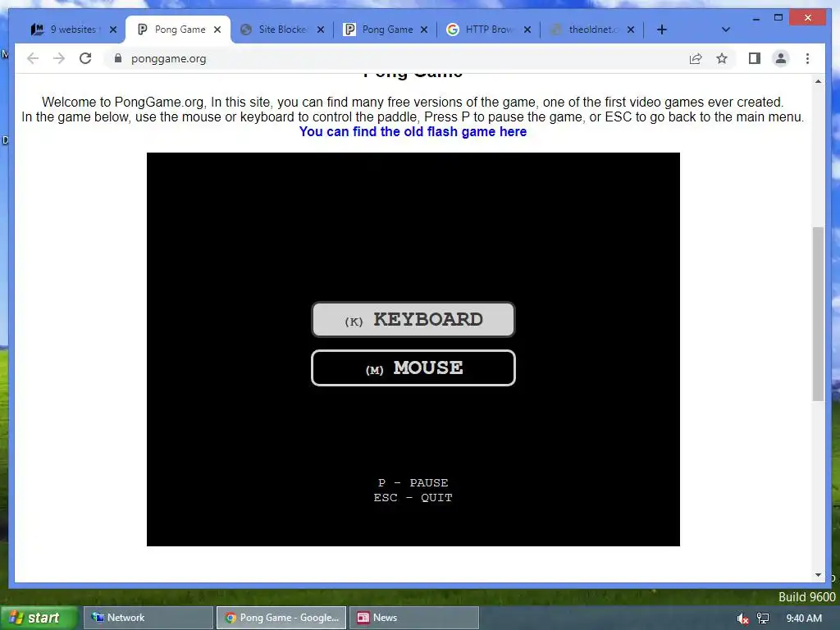This screenshot has width=840, height=630.
Task: Click the 'ESC - QUIT' text
Action: (x=413, y=498)
